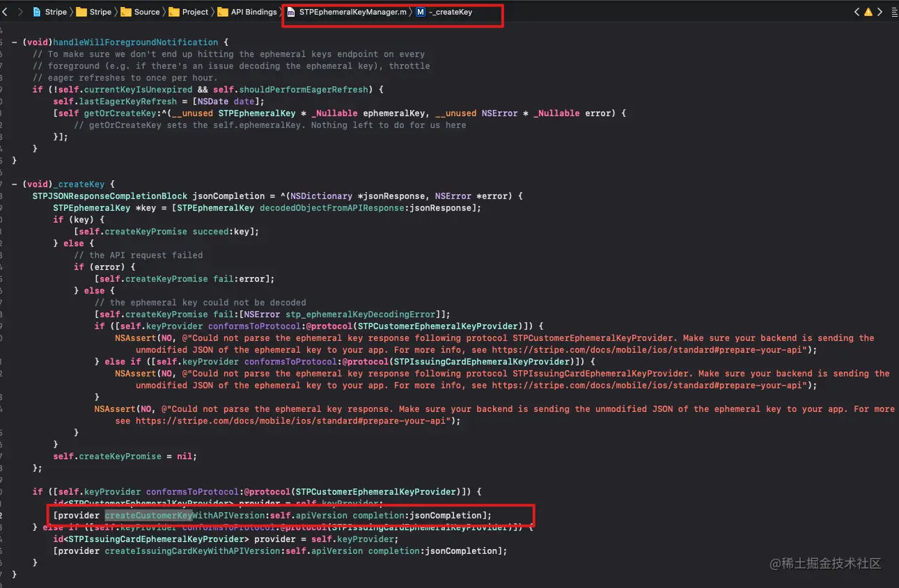
Task: Click the highlighted createCustomerKey text
Action: [x=149, y=515]
